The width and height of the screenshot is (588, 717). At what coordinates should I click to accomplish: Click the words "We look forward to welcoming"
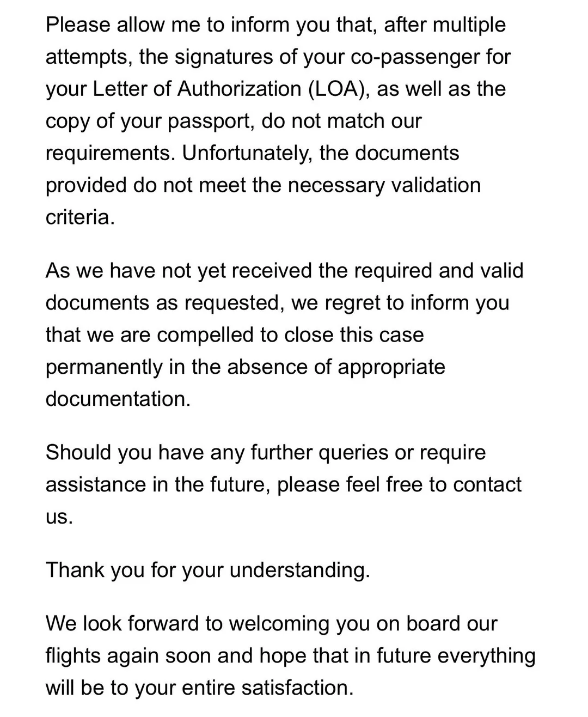(x=187, y=623)
